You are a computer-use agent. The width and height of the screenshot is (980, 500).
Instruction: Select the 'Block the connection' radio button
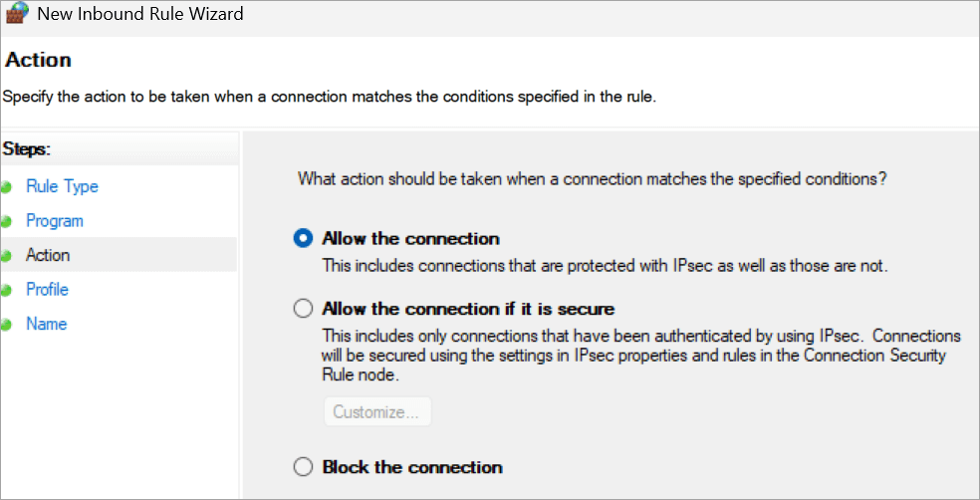click(303, 467)
